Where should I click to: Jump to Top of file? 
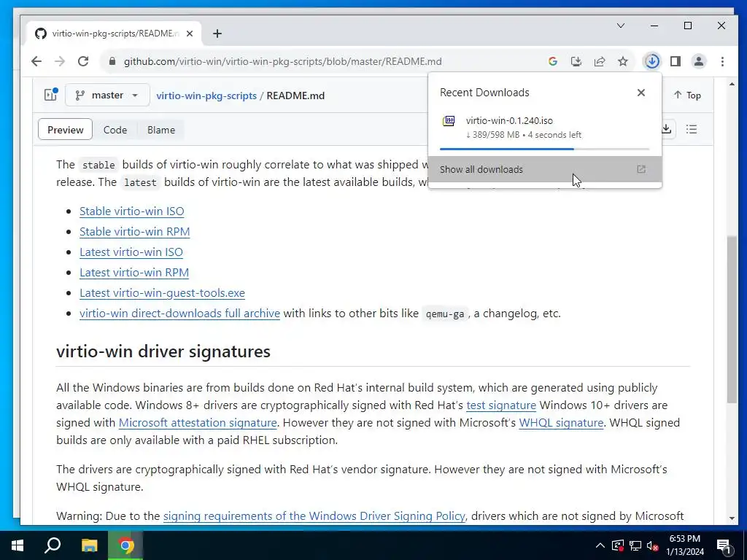687,96
